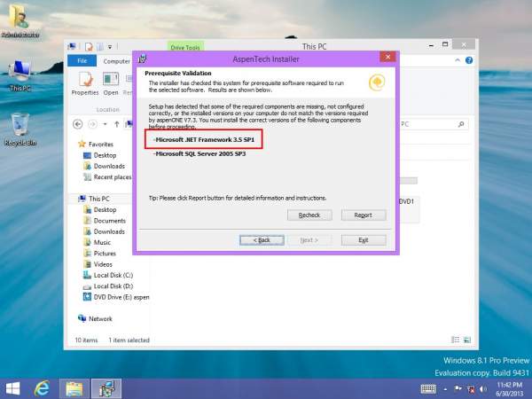532x399 pixels.
Task: Click the search magnifier icon
Action: (461, 124)
